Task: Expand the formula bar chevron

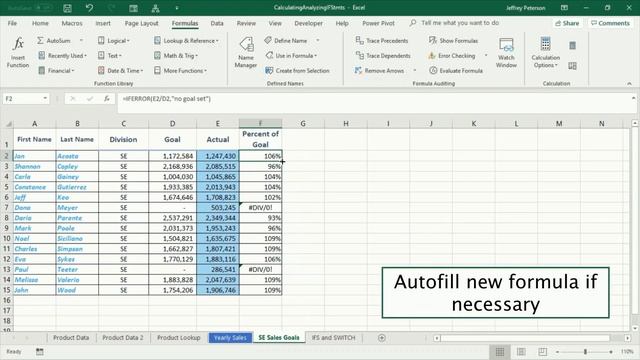Action: tap(633, 98)
